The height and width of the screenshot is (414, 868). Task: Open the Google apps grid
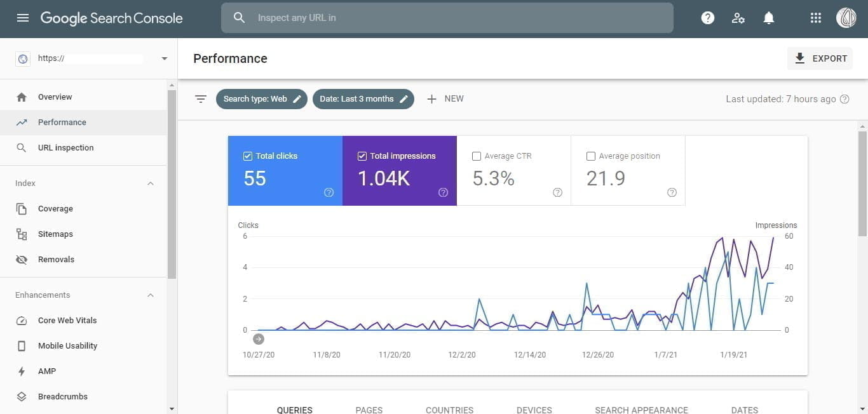click(x=816, y=18)
